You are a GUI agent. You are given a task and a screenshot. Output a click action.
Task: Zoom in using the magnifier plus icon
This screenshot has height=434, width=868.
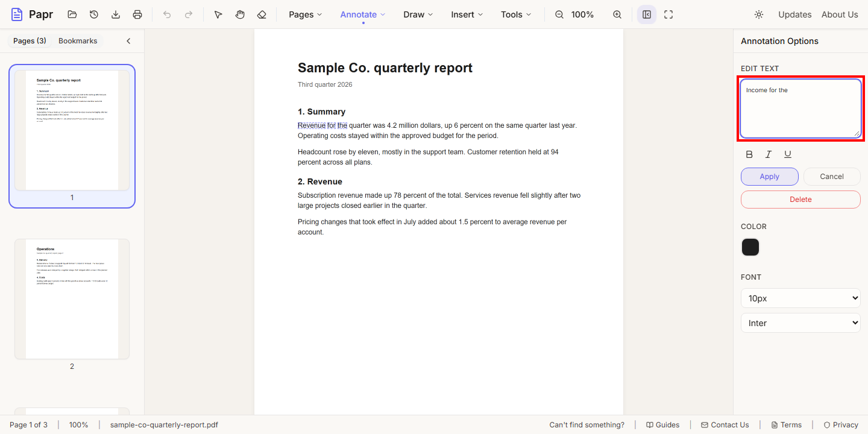click(x=617, y=14)
